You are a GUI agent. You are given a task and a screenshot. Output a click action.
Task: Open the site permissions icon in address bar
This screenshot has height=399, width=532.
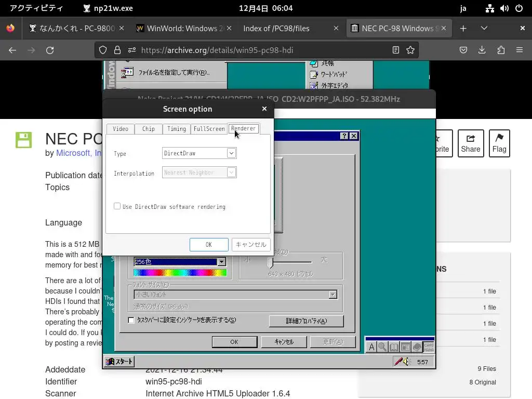pos(132,50)
